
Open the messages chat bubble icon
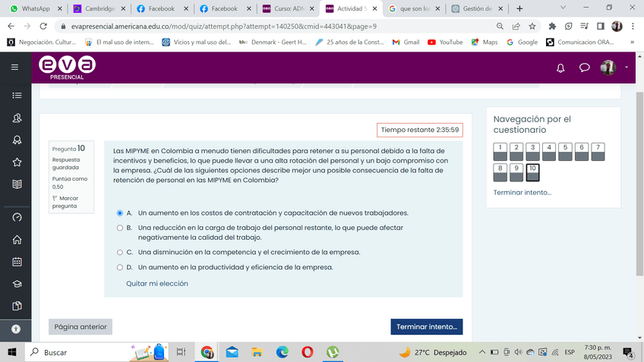(x=584, y=68)
